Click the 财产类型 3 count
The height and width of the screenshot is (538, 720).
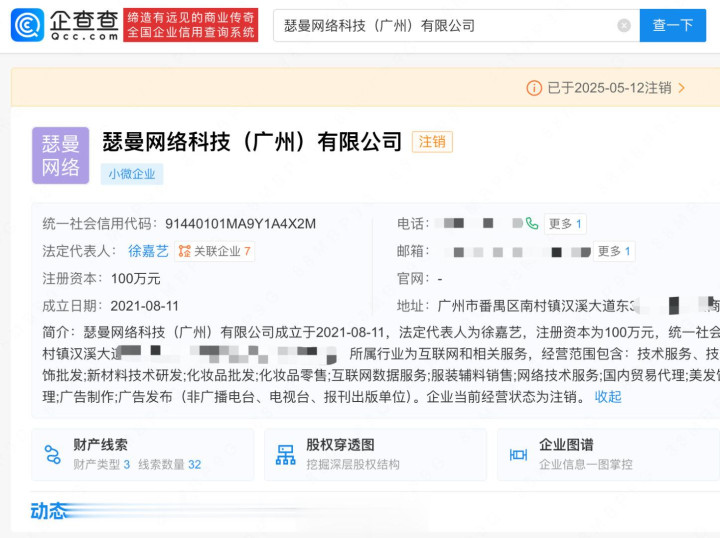[101, 465]
